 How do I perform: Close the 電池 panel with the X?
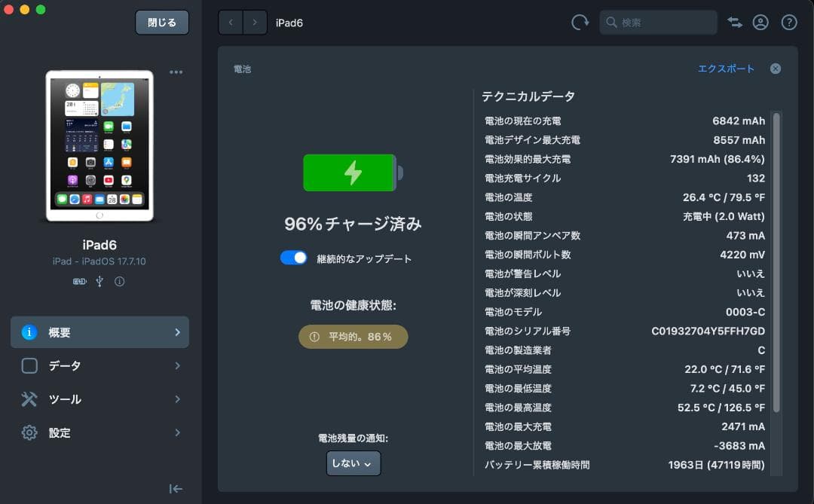776,69
